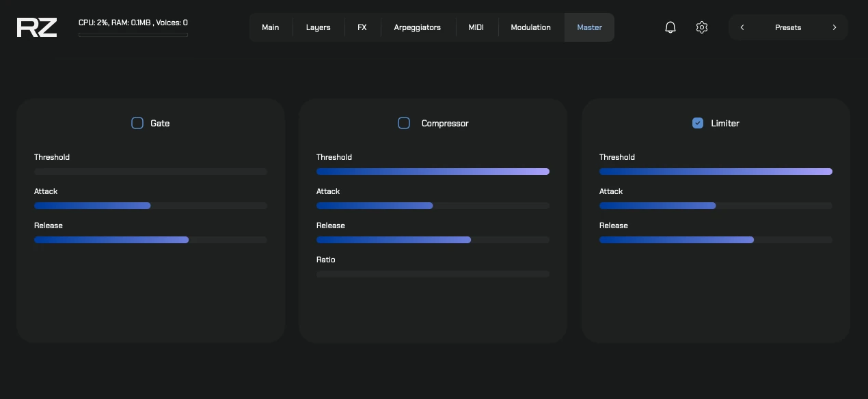
Task: Open the settings gear icon
Action: 701,27
